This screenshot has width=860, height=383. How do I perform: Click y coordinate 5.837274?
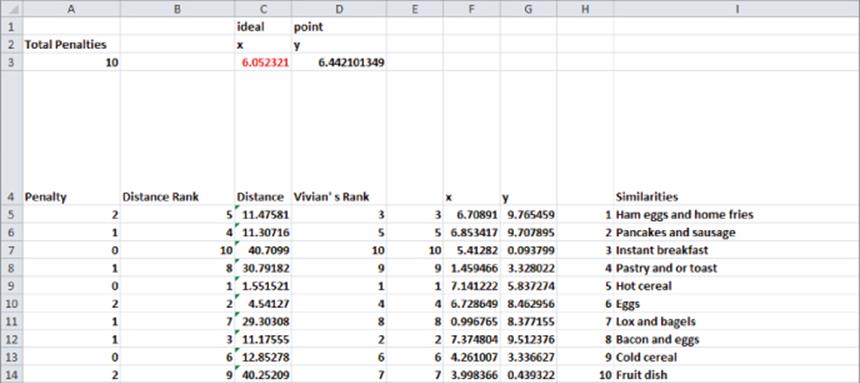(528, 286)
